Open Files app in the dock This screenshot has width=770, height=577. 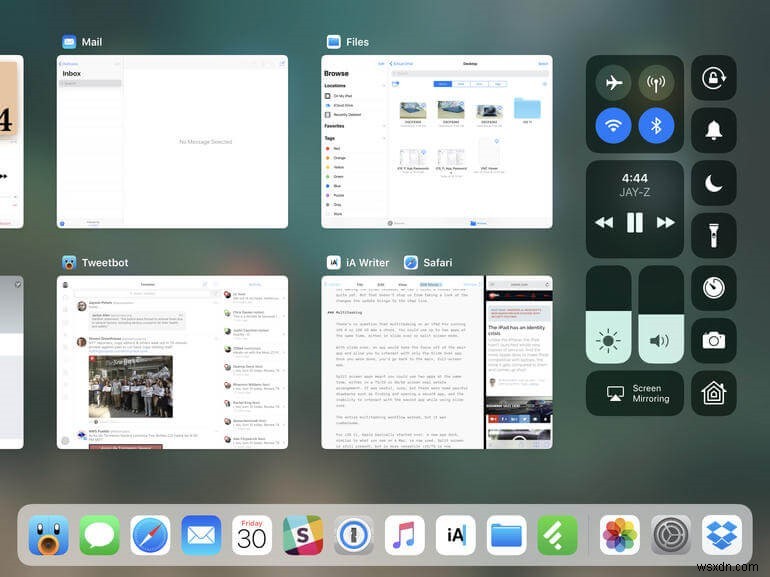[506, 535]
